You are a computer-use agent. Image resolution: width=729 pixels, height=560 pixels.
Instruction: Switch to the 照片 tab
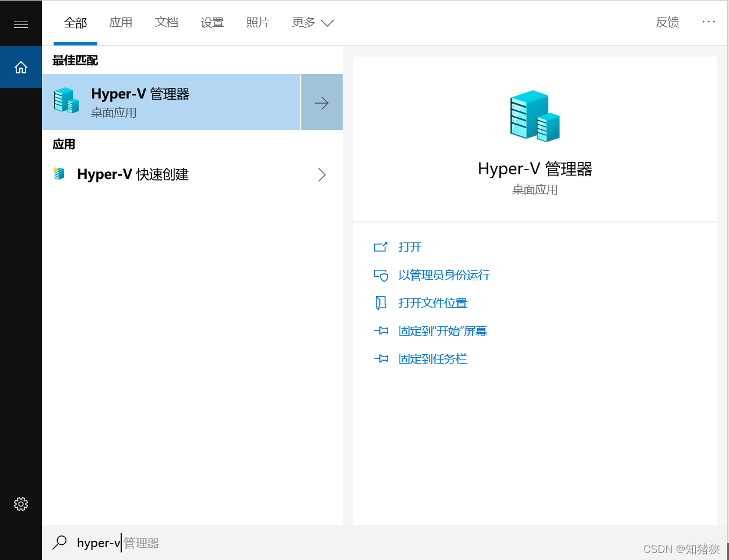click(258, 22)
